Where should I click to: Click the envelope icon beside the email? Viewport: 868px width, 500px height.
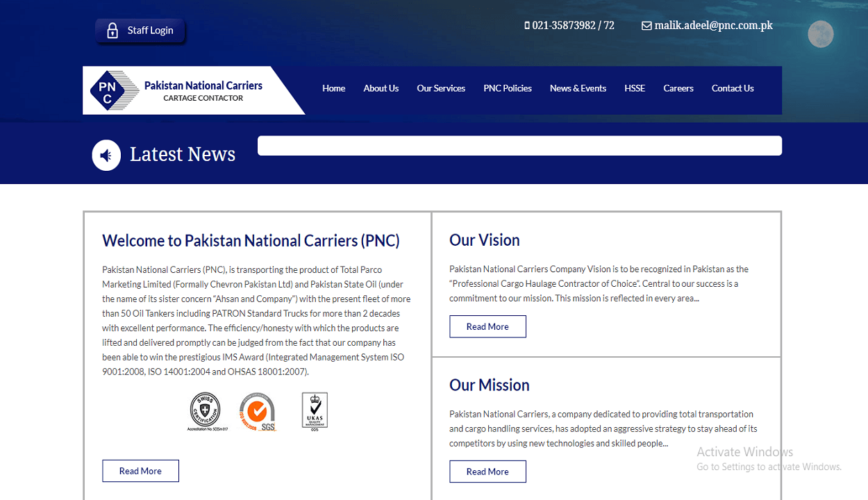[x=646, y=26]
